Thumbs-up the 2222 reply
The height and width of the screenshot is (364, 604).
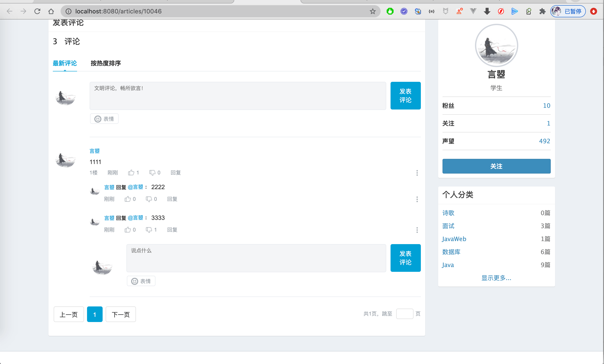pos(128,199)
